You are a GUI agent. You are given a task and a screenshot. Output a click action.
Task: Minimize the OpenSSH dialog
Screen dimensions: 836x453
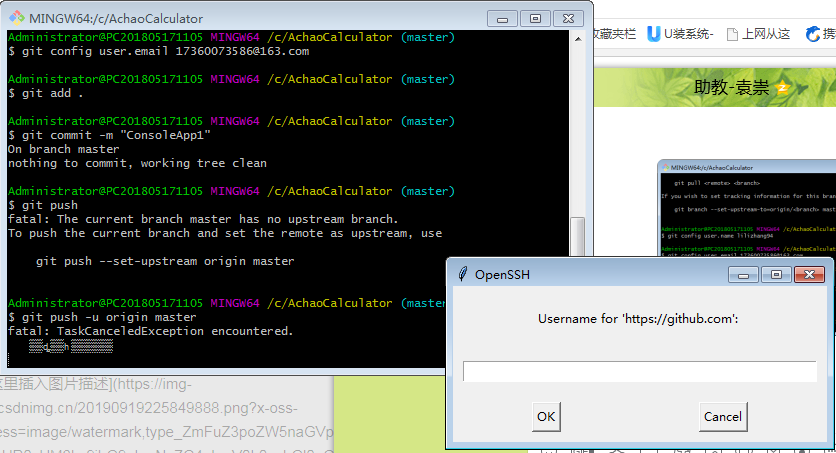click(743, 274)
